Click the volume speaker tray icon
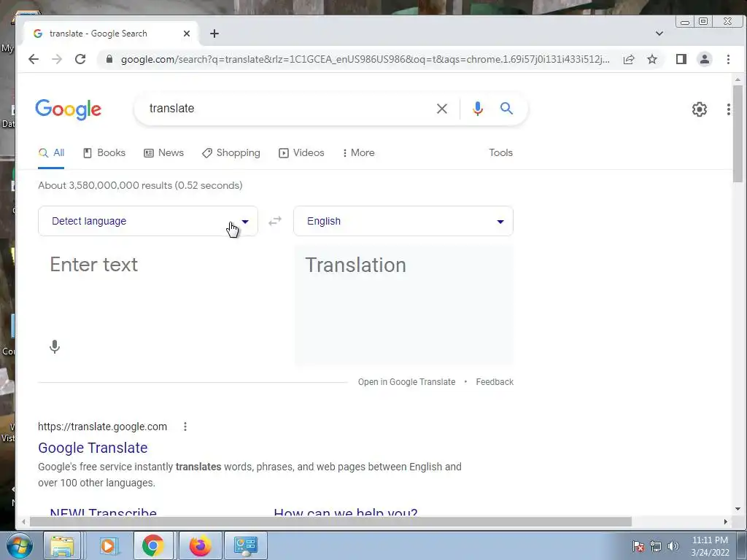747x560 pixels. pyautogui.click(x=673, y=546)
